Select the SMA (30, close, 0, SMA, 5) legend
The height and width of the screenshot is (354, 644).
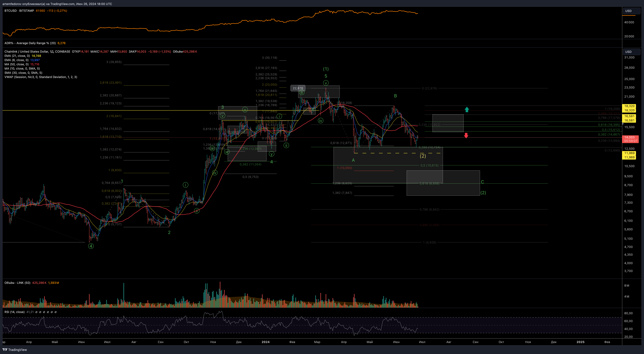pos(23,73)
